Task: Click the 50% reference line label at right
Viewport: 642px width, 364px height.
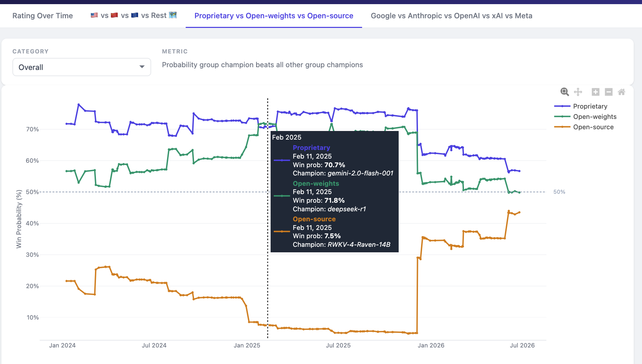Action: click(559, 192)
